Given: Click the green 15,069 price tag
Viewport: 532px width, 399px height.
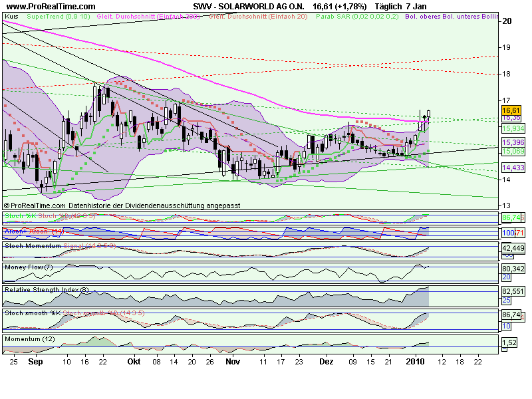Looking at the screenshot, I should coord(513,151).
